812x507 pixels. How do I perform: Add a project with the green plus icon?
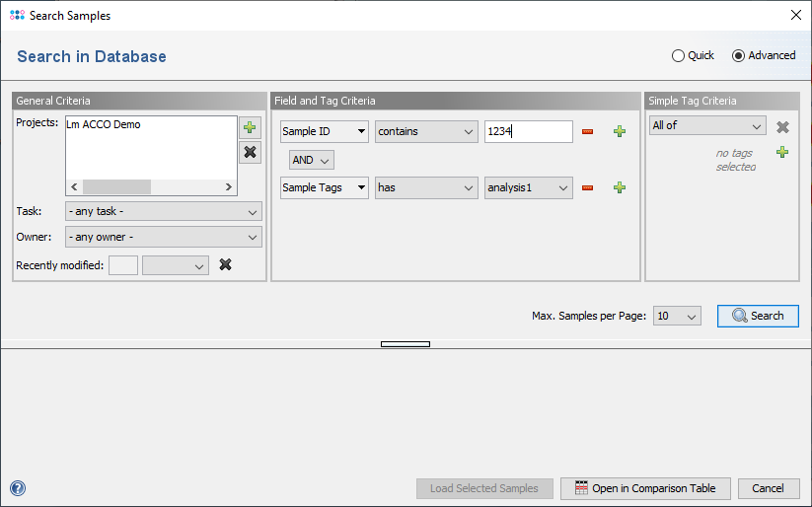tap(251, 127)
